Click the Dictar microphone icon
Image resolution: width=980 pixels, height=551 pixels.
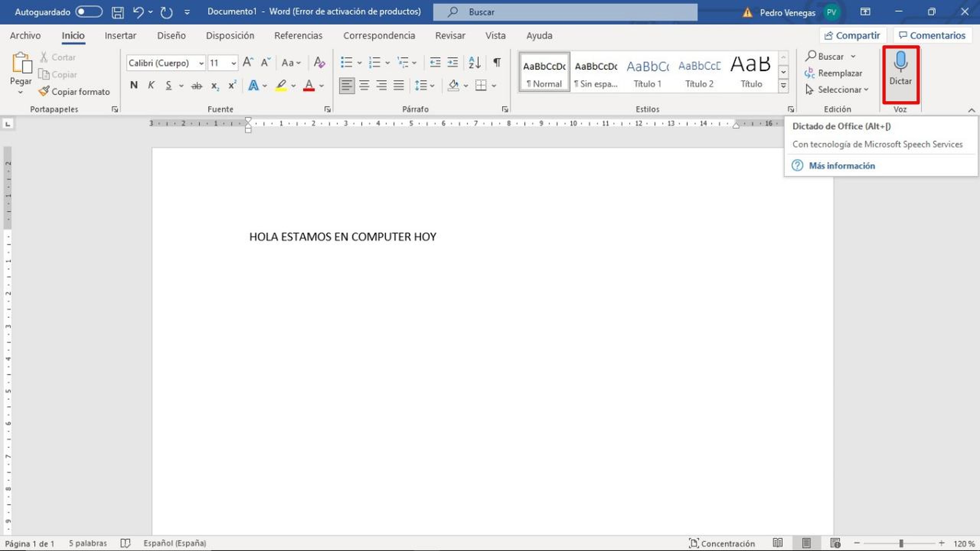pyautogui.click(x=900, y=61)
